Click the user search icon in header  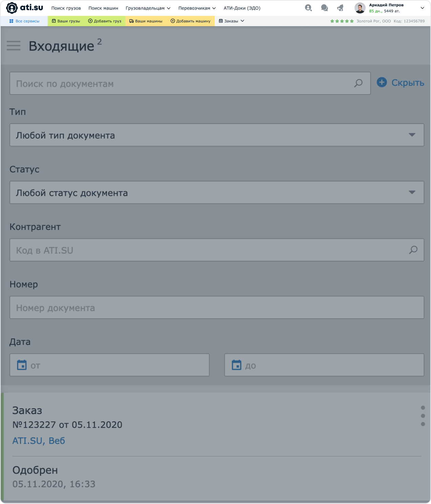308,8
